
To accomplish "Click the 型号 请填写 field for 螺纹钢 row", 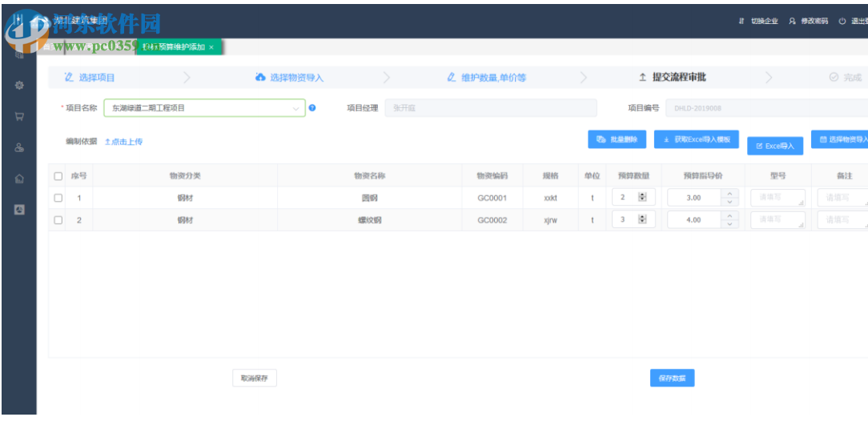I will (x=778, y=219).
